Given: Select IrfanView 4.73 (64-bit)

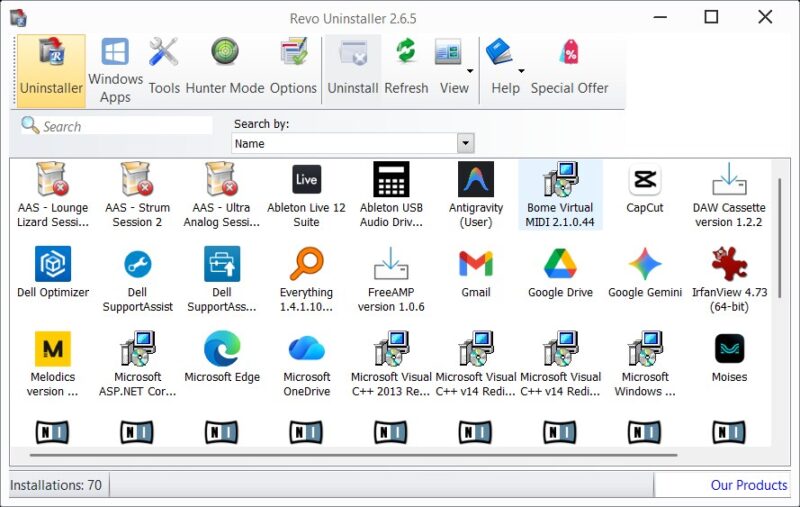Looking at the screenshot, I should [729, 280].
